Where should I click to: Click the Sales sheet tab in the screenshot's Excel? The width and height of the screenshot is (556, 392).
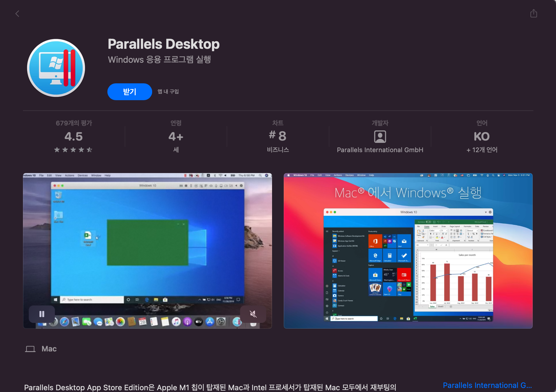tap(432, 307)
